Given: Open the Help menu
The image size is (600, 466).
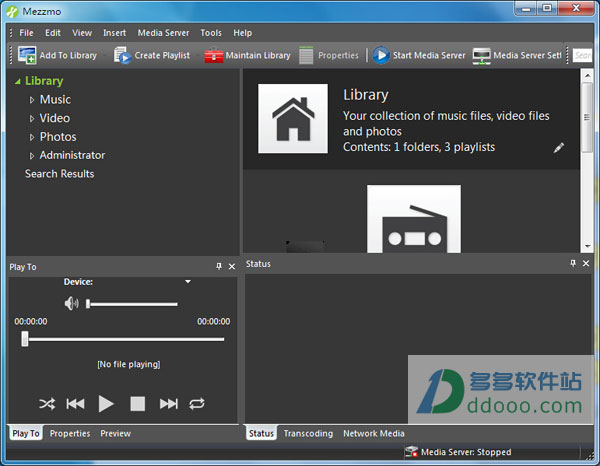Looking at the screenshot, I should click(243, 33).
